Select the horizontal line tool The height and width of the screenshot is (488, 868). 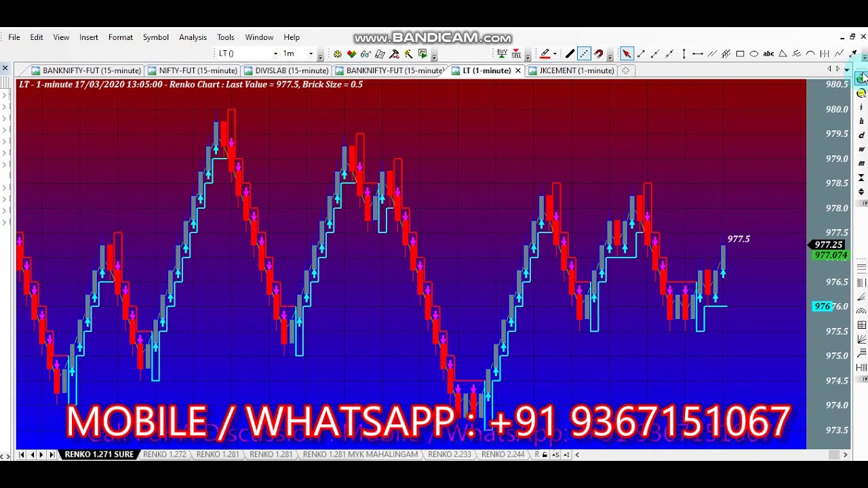coord(698,54)
